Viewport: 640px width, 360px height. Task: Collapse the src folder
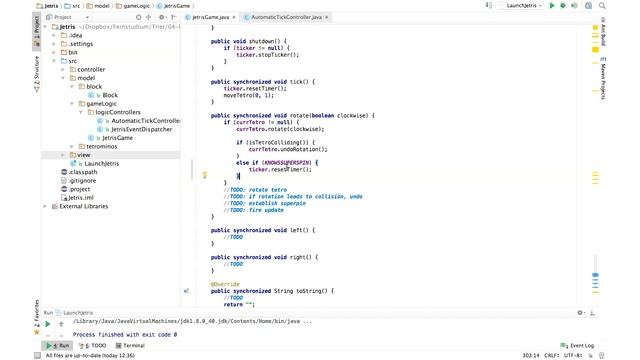pos(54,61)
